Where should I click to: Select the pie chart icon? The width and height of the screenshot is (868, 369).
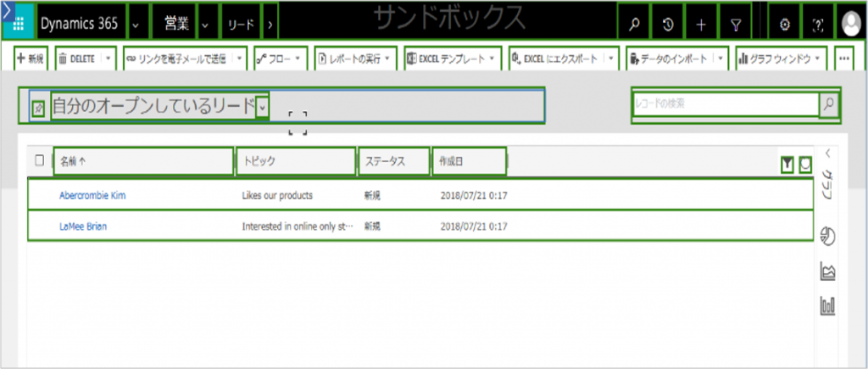[828, 237]
